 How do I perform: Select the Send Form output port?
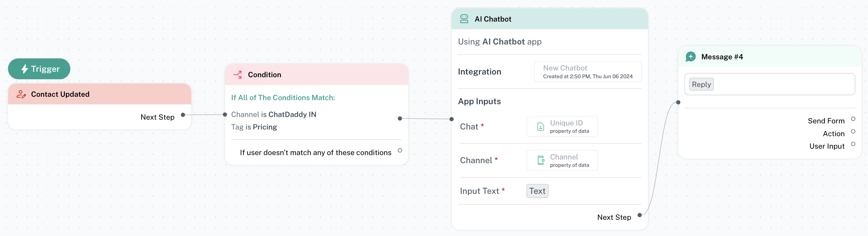(x=853, y=119)
